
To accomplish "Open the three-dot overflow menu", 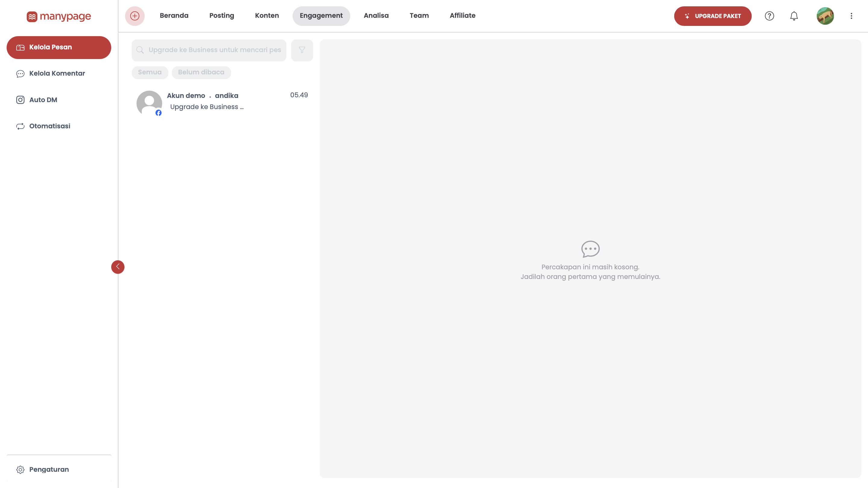I will (851, 16).
